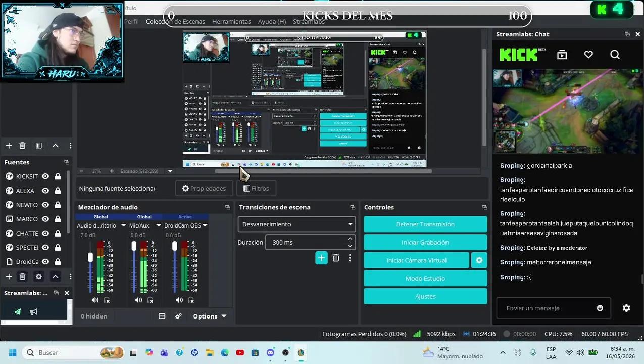This screenshot has width=644, height=364.
Task: Switch audio mixer layout icon
Action: (x=162, y=316)
